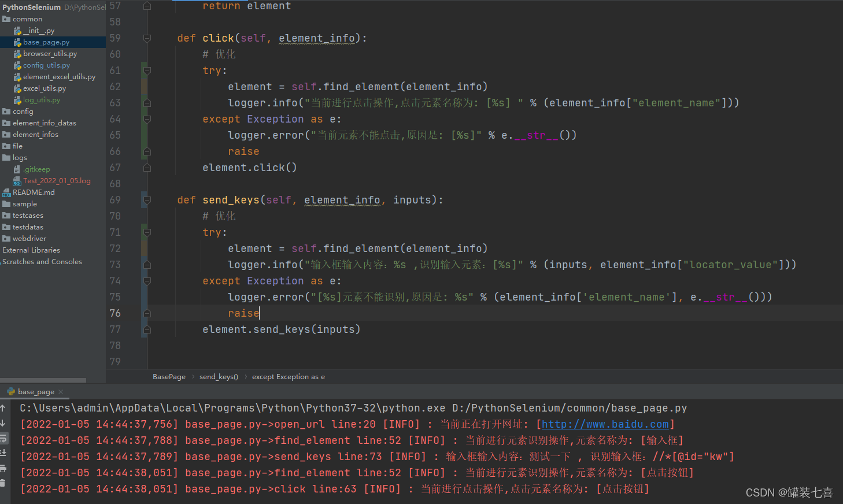Open README.md from the project tree
Viewport: 843px width, 504px height.
[x=34, y=192]
